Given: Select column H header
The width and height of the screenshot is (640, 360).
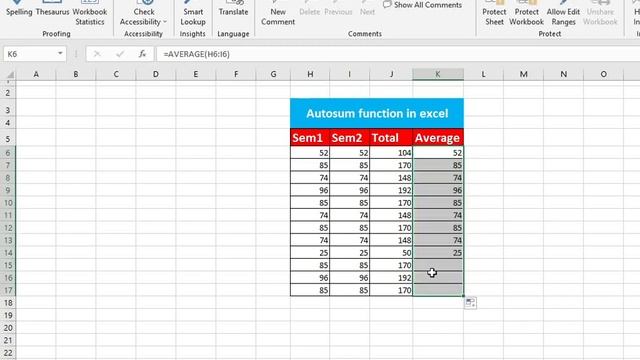Looking at the screenshot, I should (310, 74).
